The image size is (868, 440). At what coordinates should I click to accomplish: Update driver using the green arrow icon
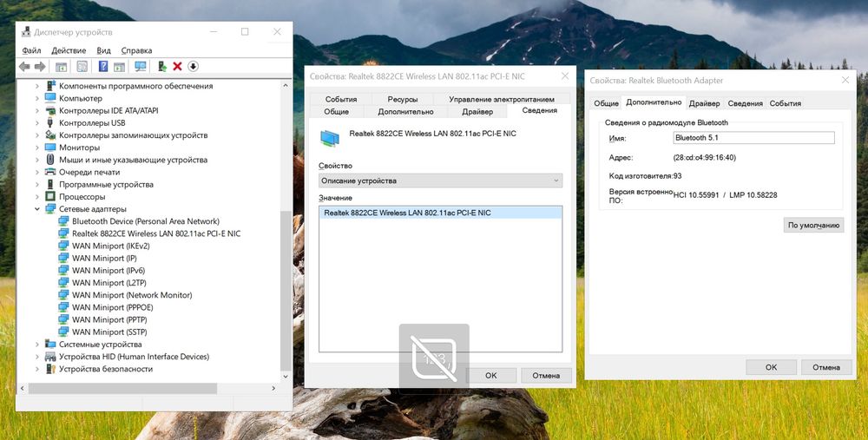point(161,67)
